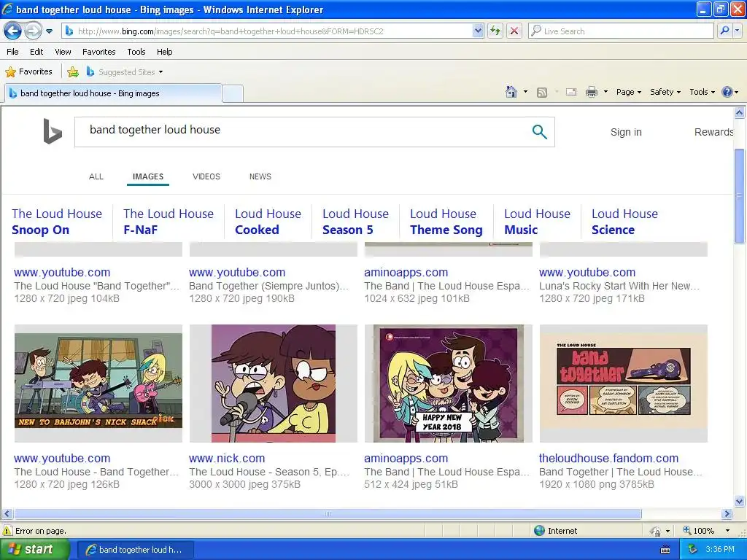
Task: Open the search provider dropdown arrow
Action: tap(737, 31)
